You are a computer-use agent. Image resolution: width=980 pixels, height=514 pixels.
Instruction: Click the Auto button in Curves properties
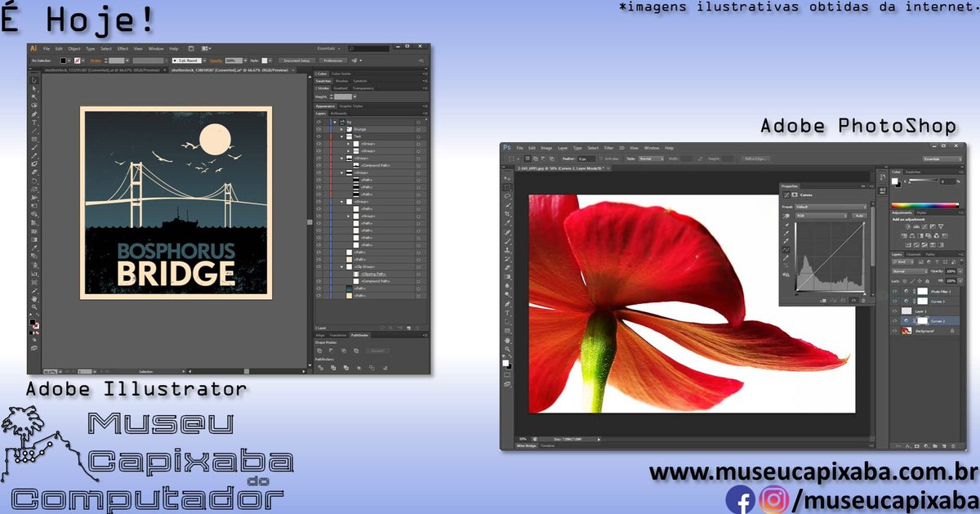(859, 216)
